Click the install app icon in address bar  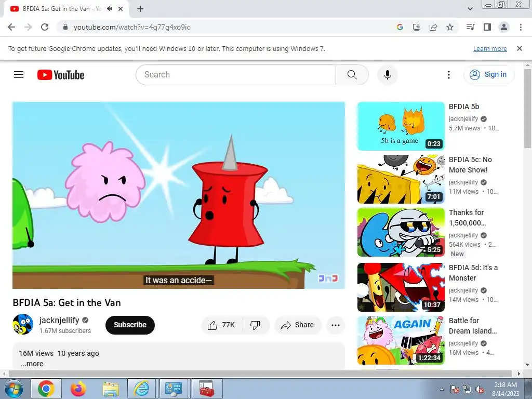tap(417, 27)
